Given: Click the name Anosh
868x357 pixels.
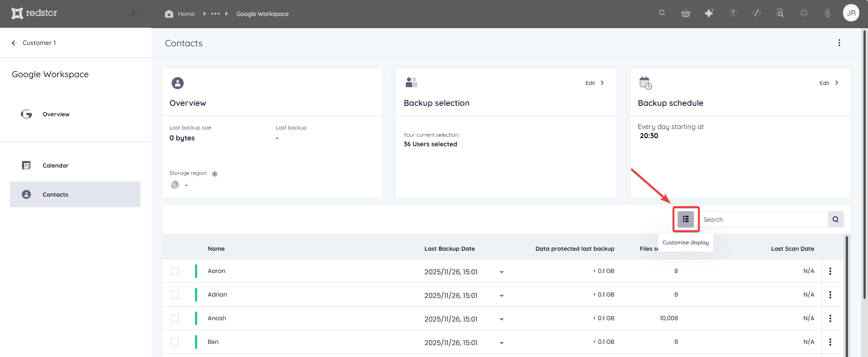Looking at the screenshot, I should coord(217,318).
